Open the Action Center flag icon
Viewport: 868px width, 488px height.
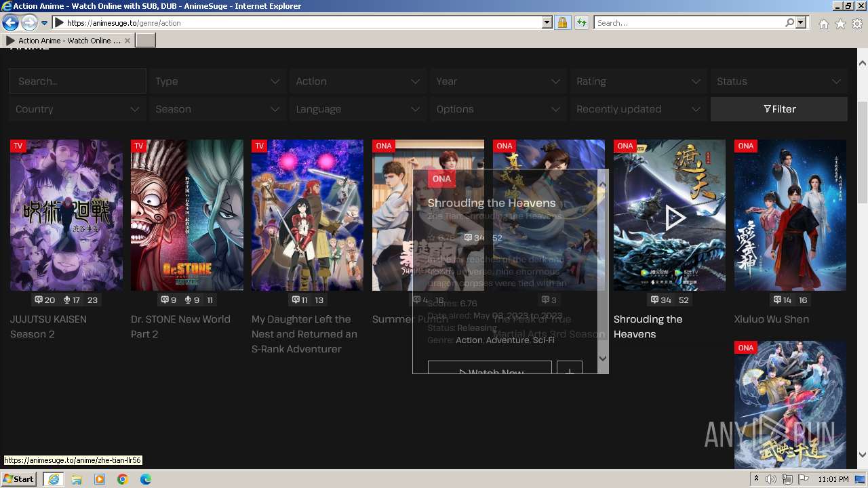(804, 479)
